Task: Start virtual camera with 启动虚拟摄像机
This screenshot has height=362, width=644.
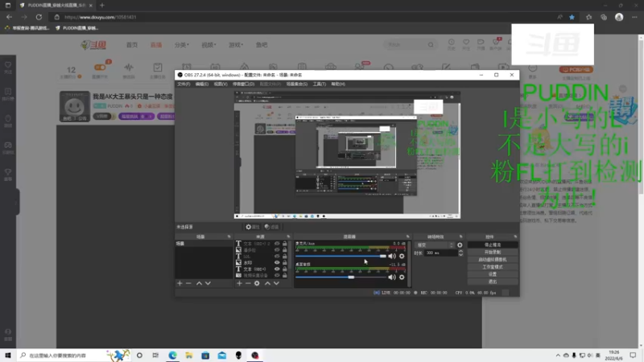Action: (493, 259)
